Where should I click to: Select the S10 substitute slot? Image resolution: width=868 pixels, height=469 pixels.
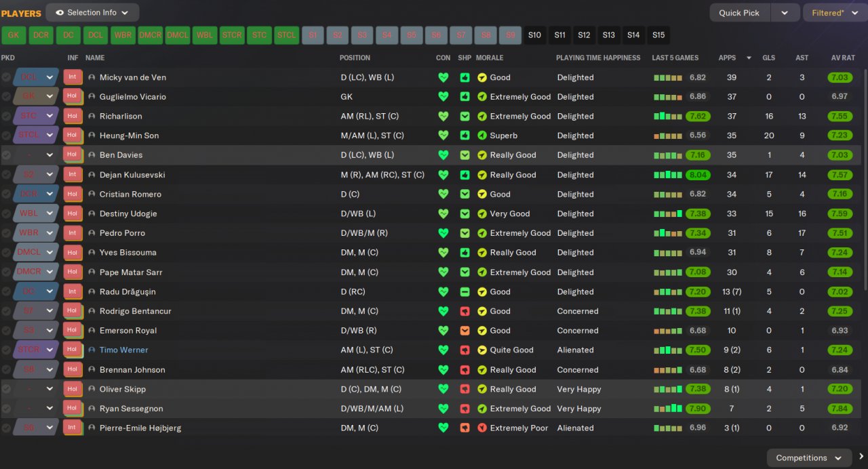click(534, 35)
